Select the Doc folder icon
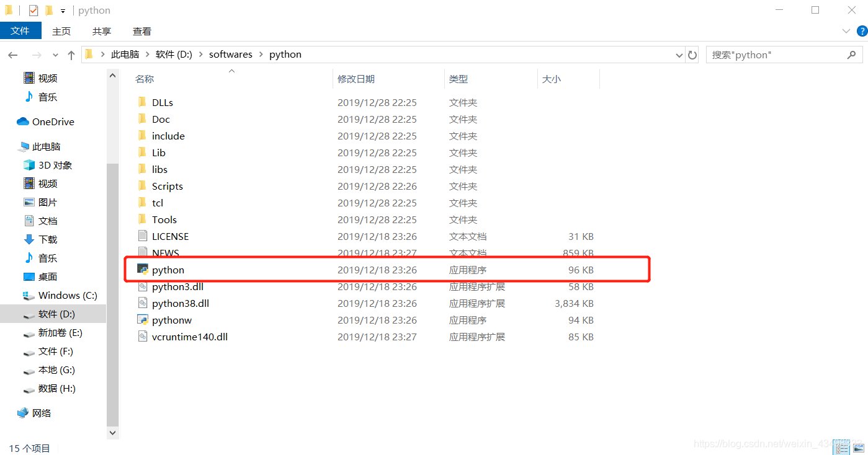The height and width of the screenshot is (455, 868). (143, 118)
